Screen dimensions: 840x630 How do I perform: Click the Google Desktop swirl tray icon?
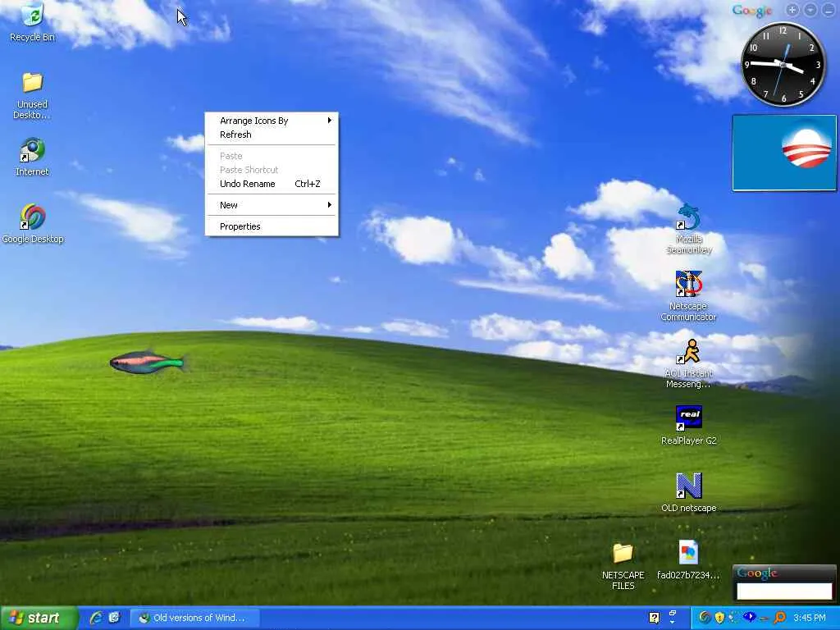705,618
